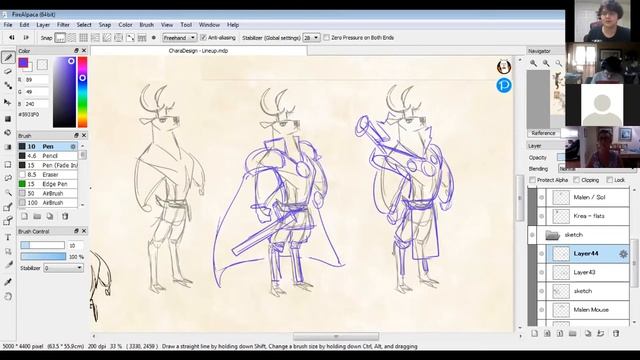Click the purple foreground color swatch
640x360 pixels.
23,62
